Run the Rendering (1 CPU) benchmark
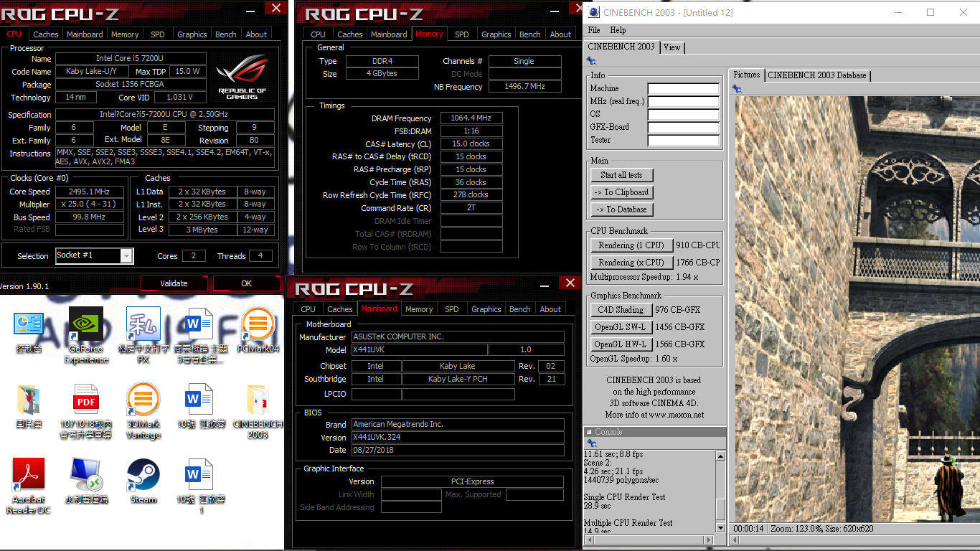This screenshot has width=980, height=551. pyautogui.click(x=631, y=245)
